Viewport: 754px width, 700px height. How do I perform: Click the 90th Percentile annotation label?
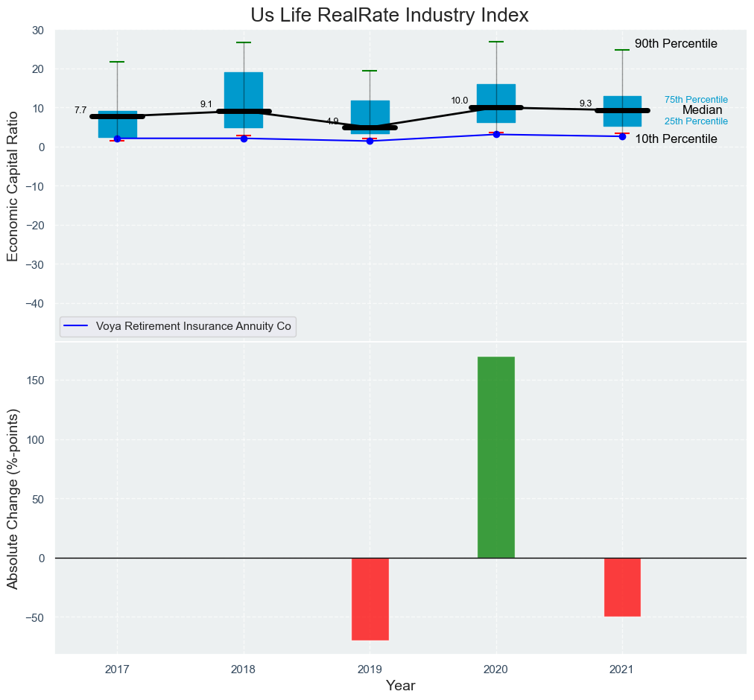click(x=676, y=44)
